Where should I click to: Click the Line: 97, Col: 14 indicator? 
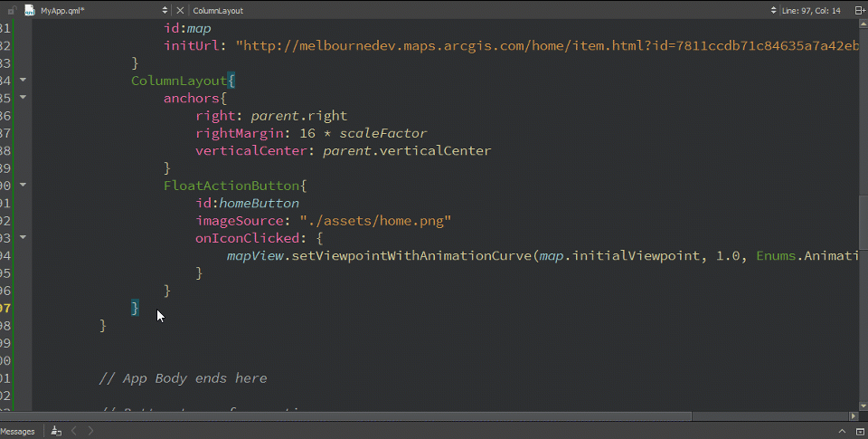(811, 11)
